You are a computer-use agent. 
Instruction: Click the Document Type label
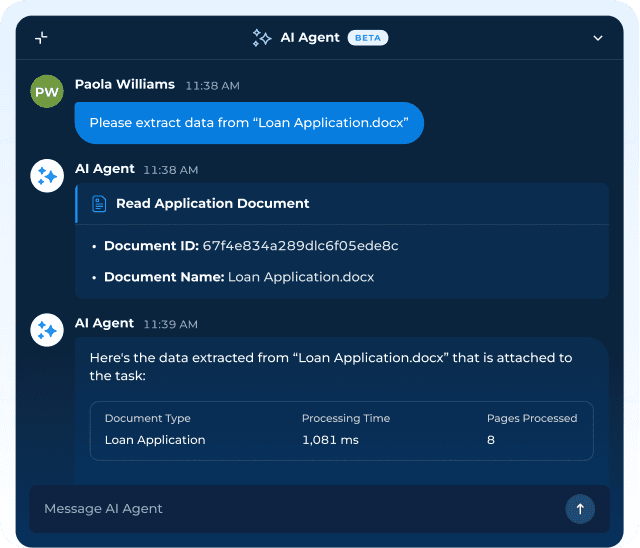[x=148, y=418]
